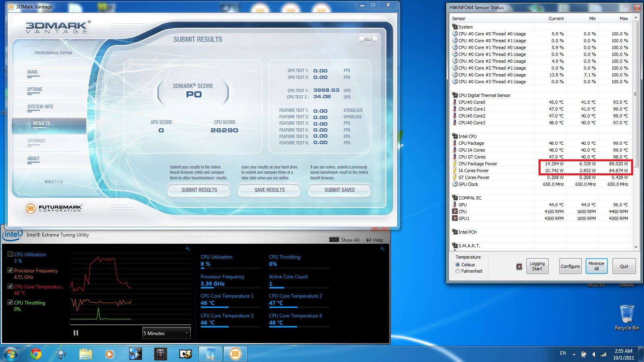Enable the CPU Utilization graph checkbox
644x362 pixels.
10,254
